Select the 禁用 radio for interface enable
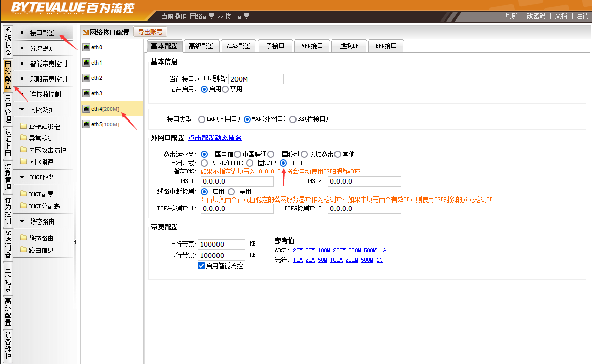 tap(225, 89)
